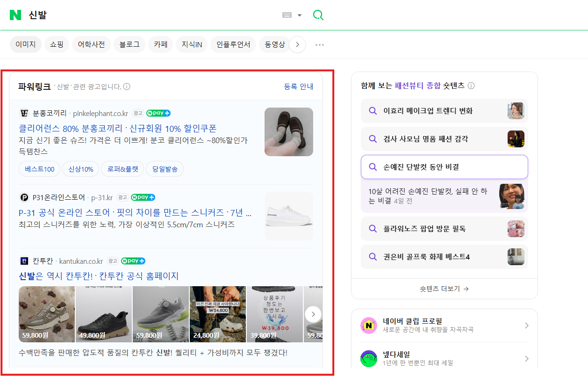
Task: Click the Npay icon beside pinkelephant.co.kr
Action: [x=158, y=113]
